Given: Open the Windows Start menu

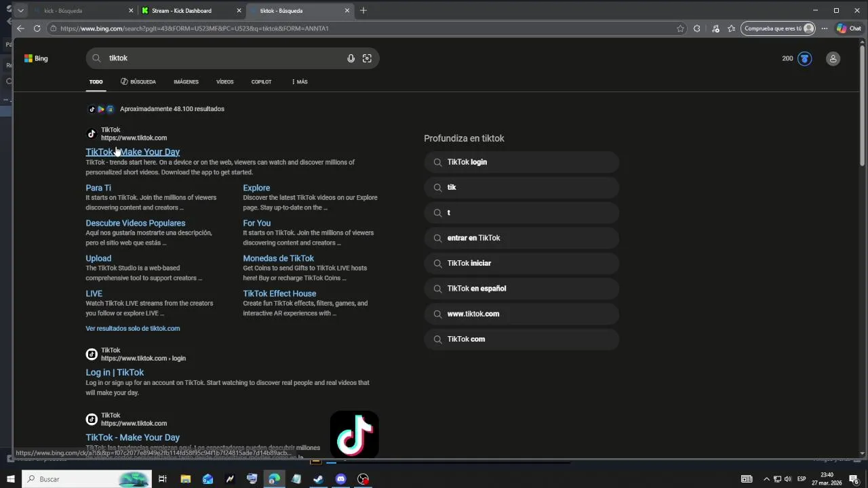Looking at the screenshot, I should [x=11, y=479].
